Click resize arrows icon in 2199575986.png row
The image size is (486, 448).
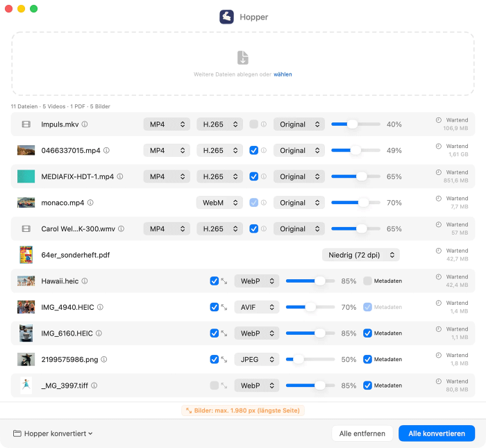tap(224, 359)
